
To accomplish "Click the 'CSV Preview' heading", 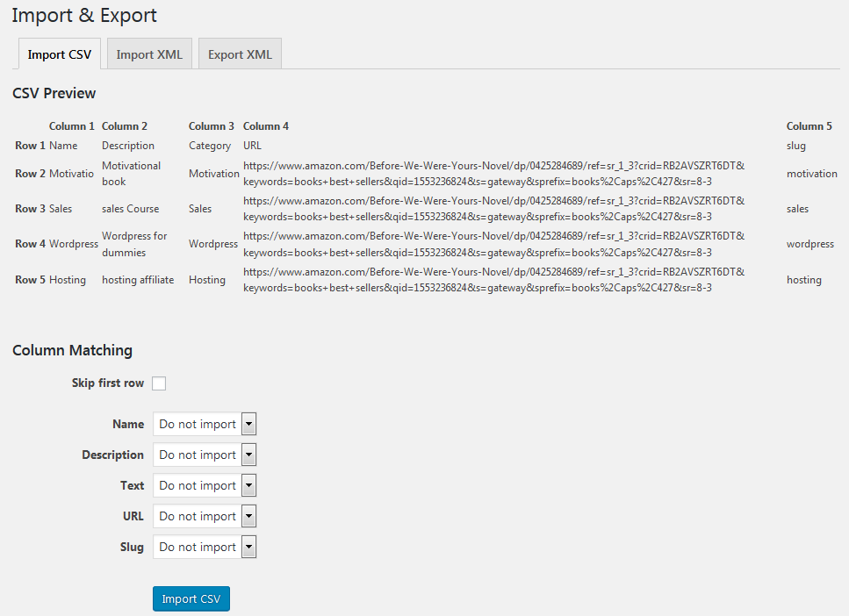I will click(x=54, y=93).
